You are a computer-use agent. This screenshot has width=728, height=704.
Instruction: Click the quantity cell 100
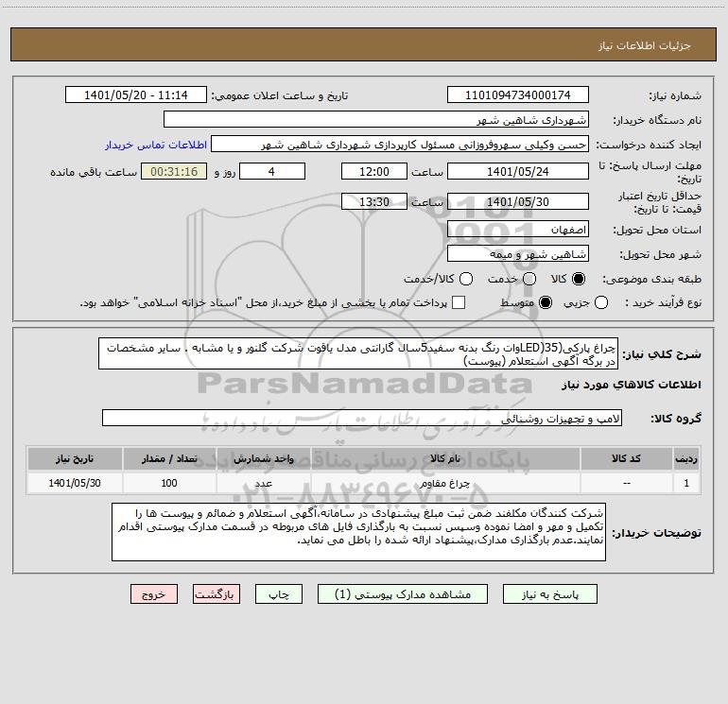[x=169, y=483]
